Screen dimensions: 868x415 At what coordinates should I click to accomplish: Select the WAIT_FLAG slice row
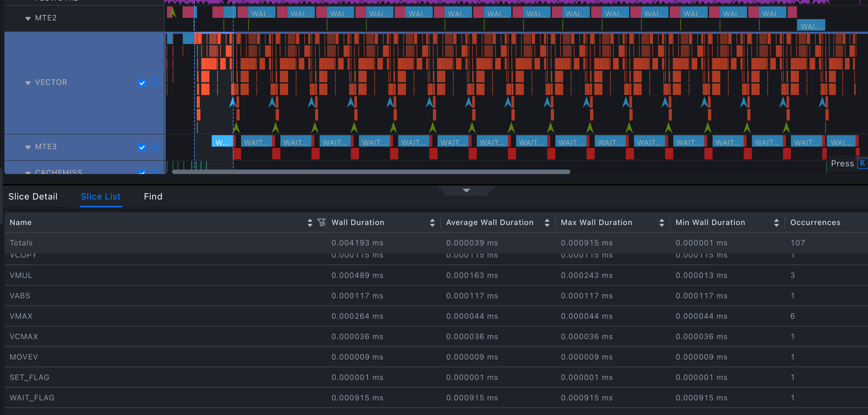click(x=436, y=398)
